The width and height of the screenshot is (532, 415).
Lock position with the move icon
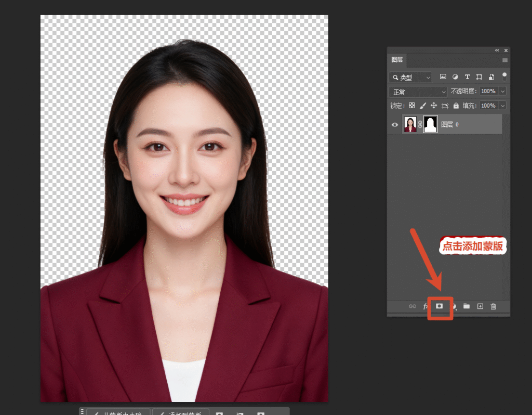click(434, 106)
